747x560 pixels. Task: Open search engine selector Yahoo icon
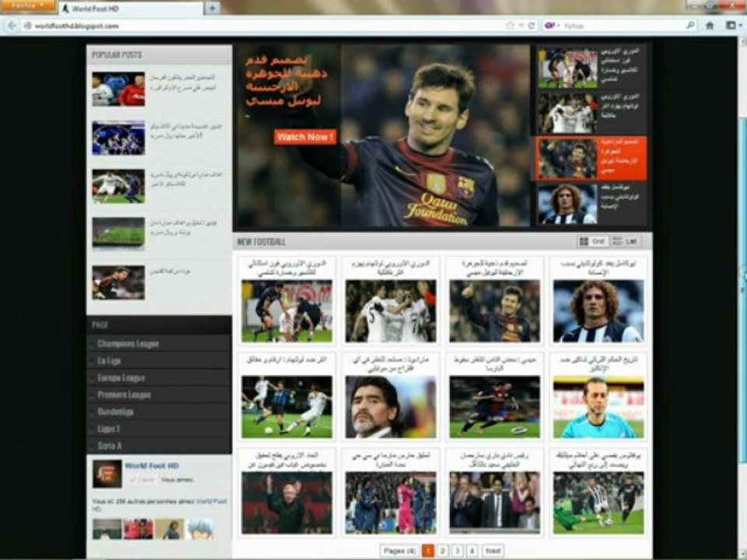[552, 26]
